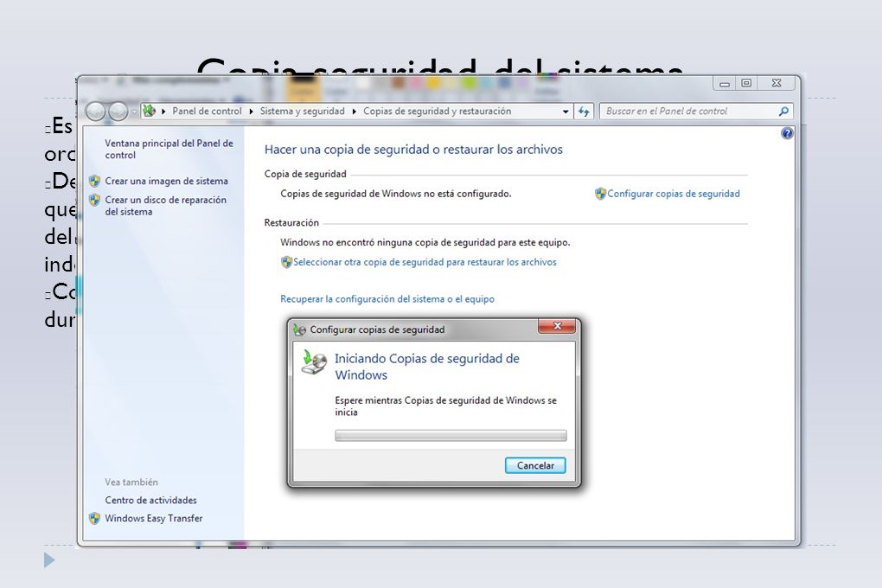Click the Buscar en el Panel de control field

pos(690,112)
